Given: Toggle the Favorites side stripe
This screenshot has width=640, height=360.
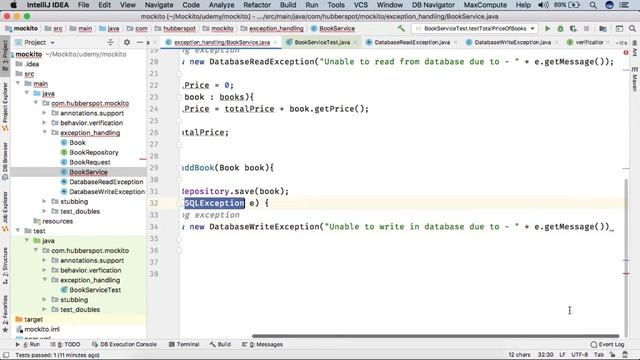Looking at the screenshot, I should [x=5, y=313].
